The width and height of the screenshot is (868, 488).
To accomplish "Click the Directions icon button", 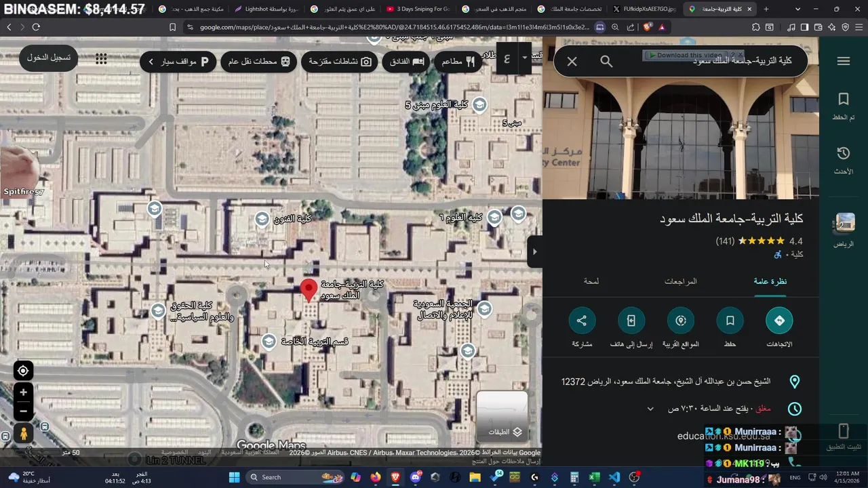I will tap(779, 321).
